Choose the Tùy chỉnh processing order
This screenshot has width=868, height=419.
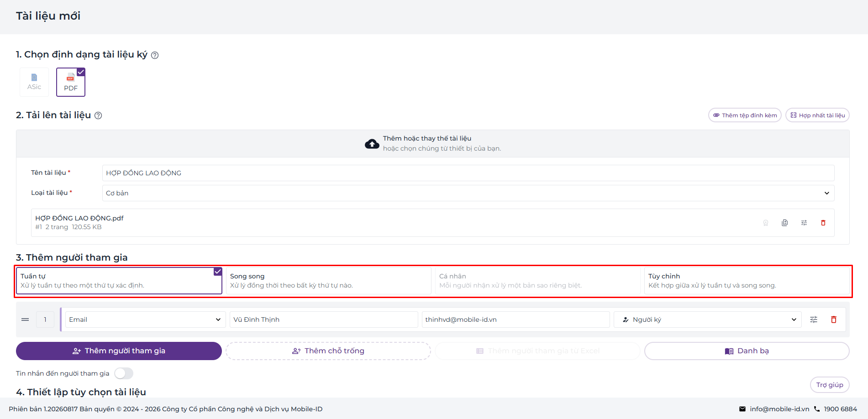747,281
